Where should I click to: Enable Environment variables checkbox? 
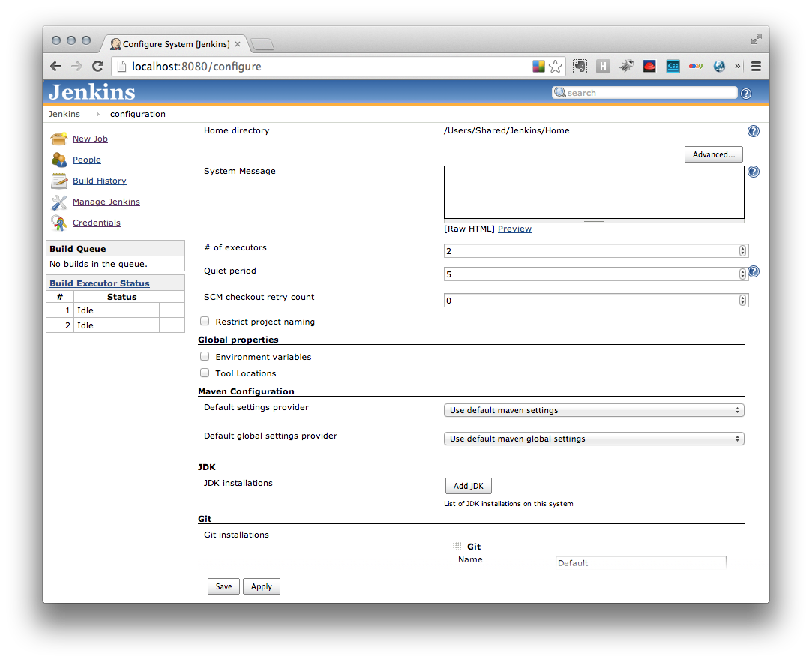tap(205, 356)
